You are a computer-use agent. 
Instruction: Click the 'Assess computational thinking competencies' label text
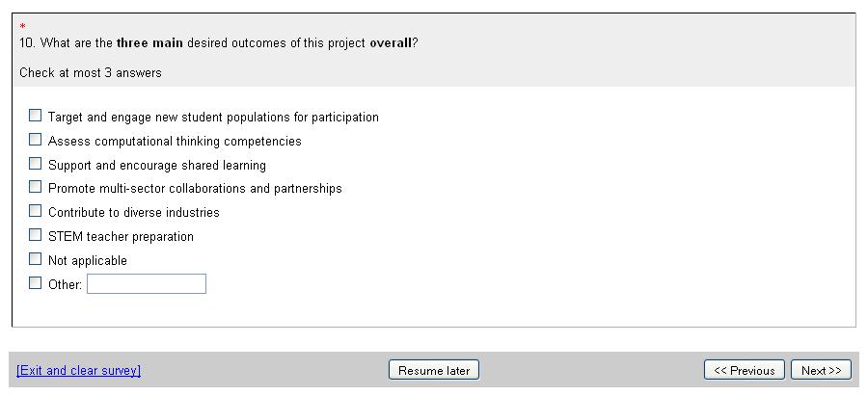click(175, 142)
